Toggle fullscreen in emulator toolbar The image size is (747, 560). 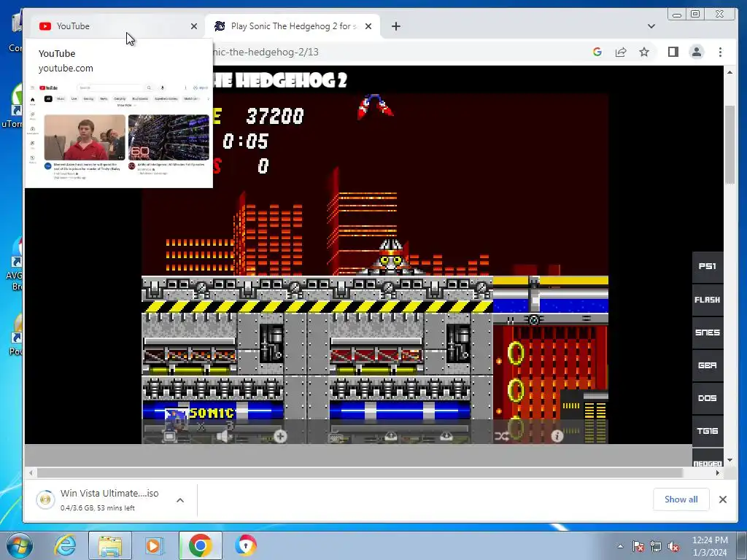[x=171, y=436]
